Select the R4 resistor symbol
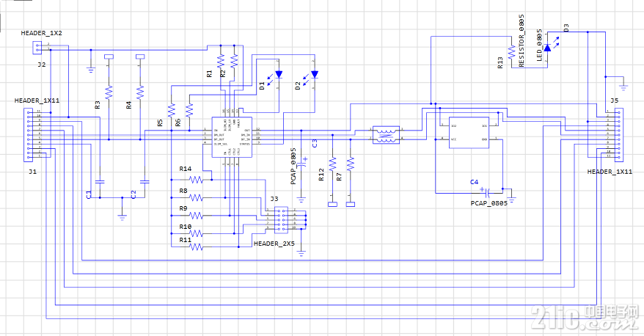This screenshot has height=336, width=644. [140, 92]
